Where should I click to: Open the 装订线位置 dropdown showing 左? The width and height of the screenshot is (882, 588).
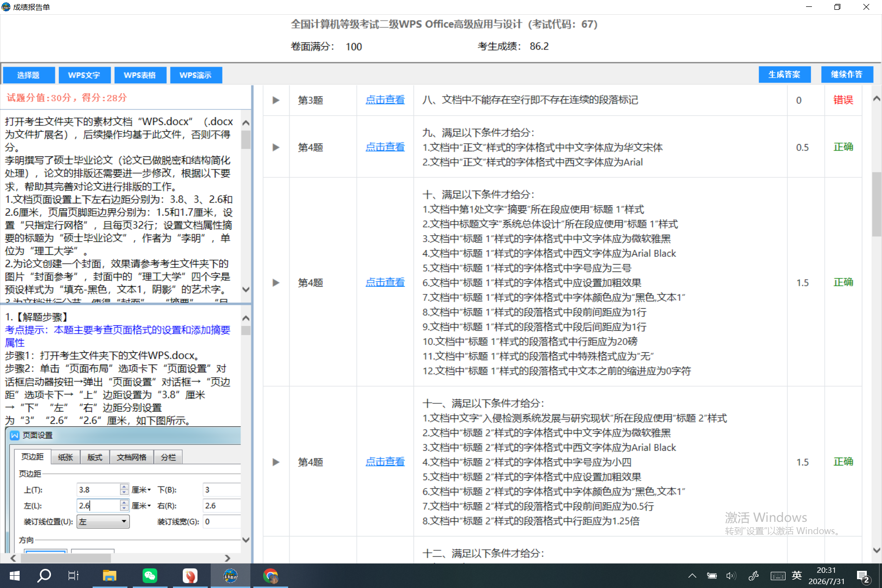click(x=103, y=522)
